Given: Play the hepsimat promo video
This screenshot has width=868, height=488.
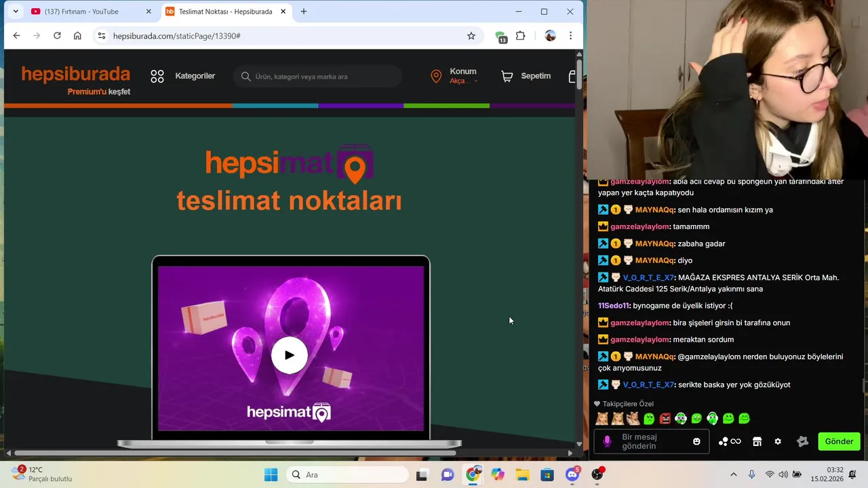Looking at the screenshot, I should click(290, 355).
